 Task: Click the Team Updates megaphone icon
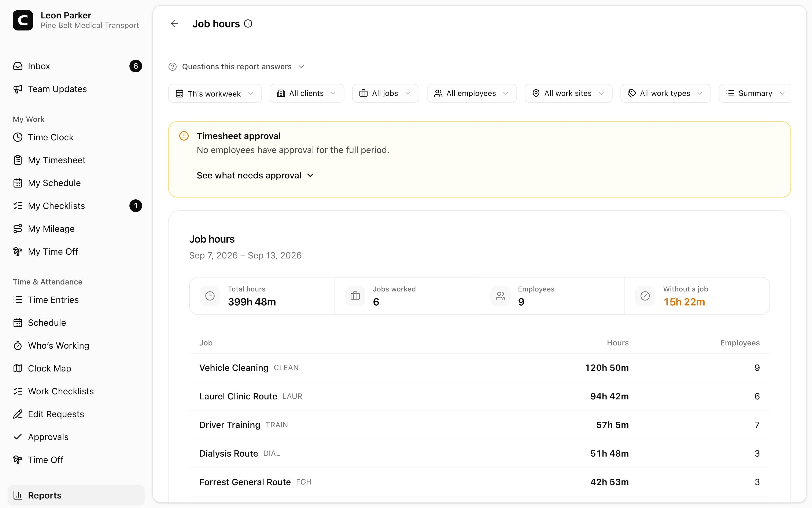click(x=18, y=89)
